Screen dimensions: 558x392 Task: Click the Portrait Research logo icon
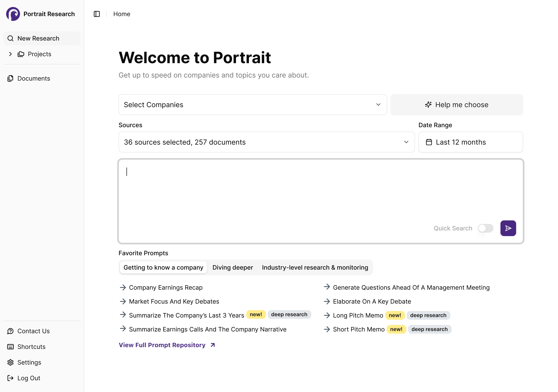coord(13,14)
